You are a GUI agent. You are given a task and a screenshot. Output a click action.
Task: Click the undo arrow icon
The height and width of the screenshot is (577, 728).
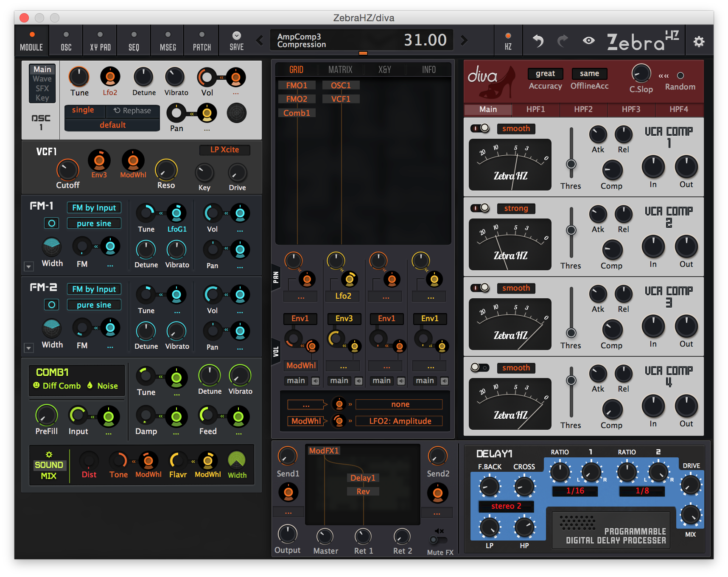[x=538, y=41]
